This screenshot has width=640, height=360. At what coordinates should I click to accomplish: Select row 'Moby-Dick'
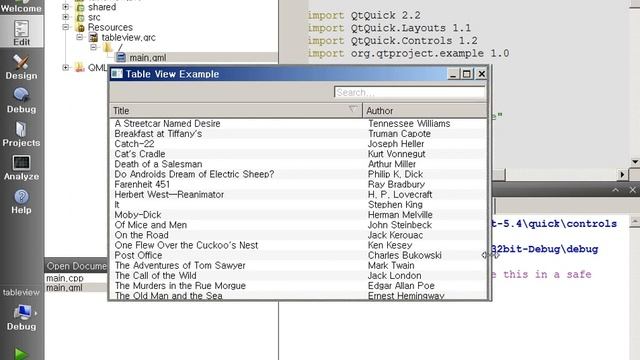pos(298,215)
